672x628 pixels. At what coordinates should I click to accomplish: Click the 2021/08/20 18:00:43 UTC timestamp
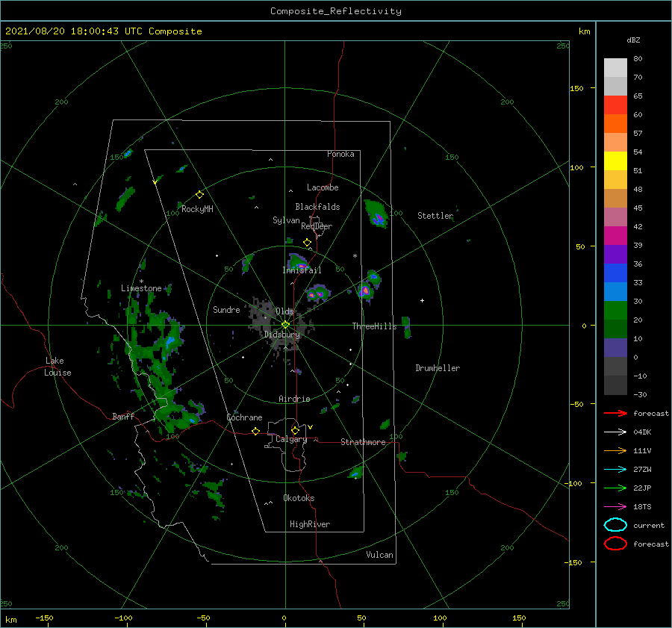(103, 31)
